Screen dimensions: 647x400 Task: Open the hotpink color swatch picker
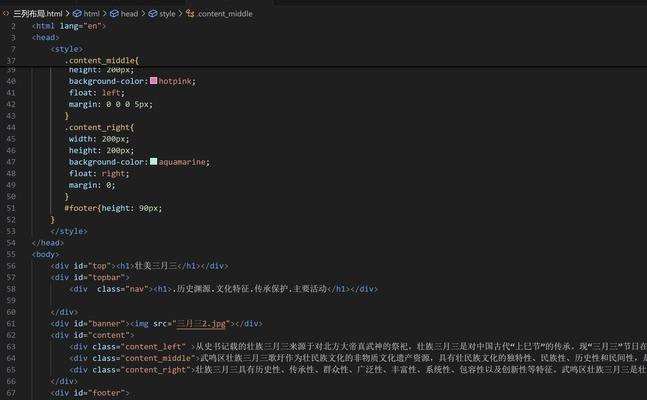153,80
